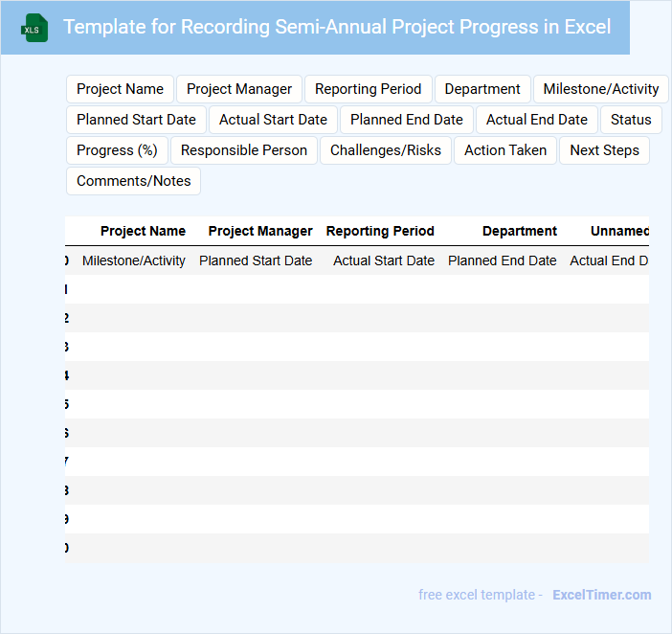
Task: Select the Status tag
Action: point(631,120)
